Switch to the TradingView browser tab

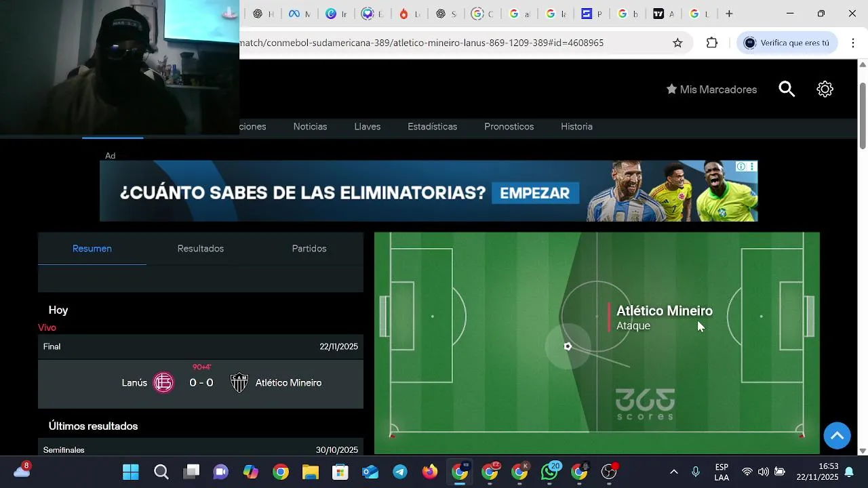663,14
